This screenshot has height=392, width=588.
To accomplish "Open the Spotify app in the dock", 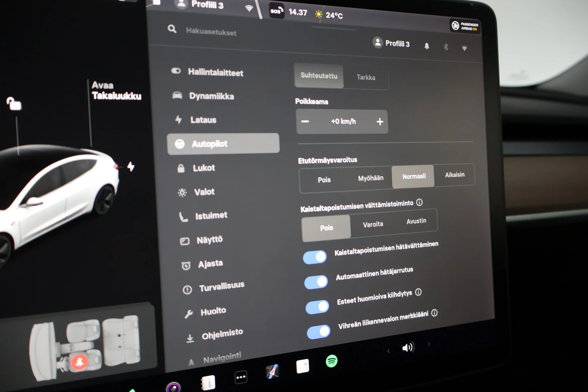I will (x=331, y=361).
